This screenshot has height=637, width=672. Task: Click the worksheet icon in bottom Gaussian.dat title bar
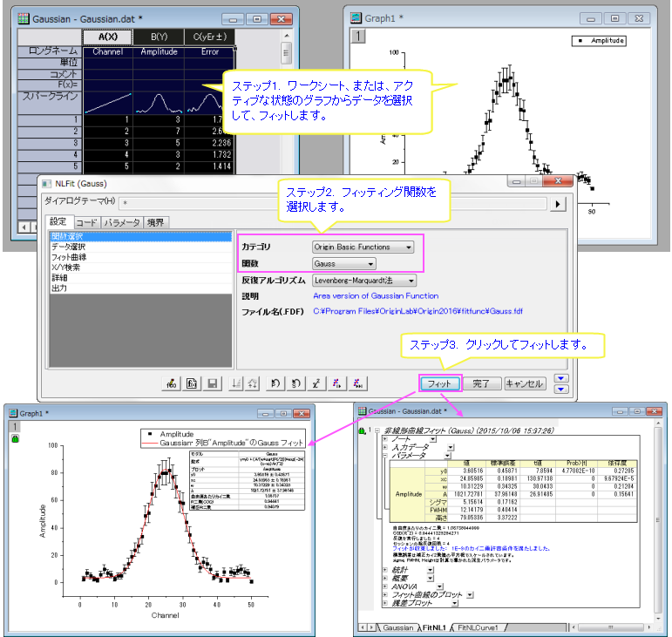(x=362, y=410)
